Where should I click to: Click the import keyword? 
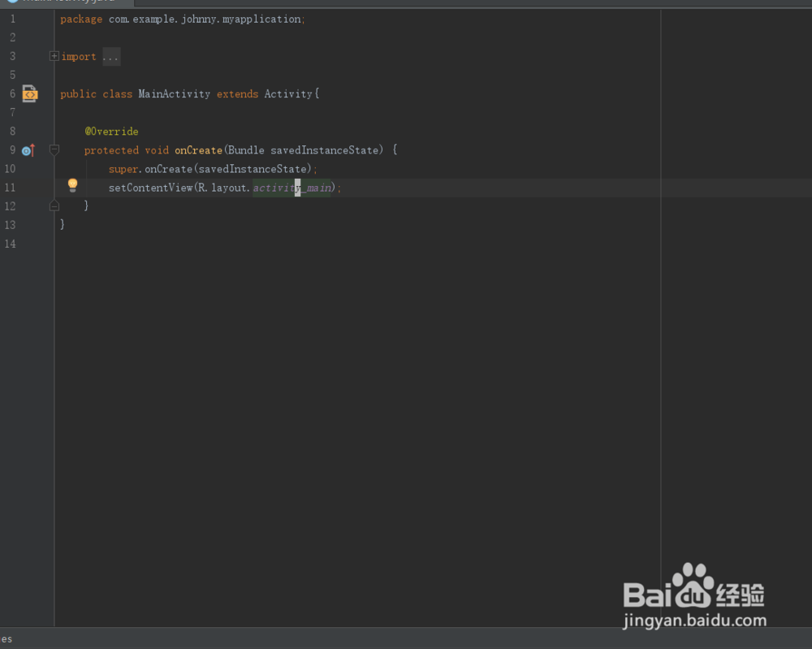pyautogui.click(x=79, y=57)
